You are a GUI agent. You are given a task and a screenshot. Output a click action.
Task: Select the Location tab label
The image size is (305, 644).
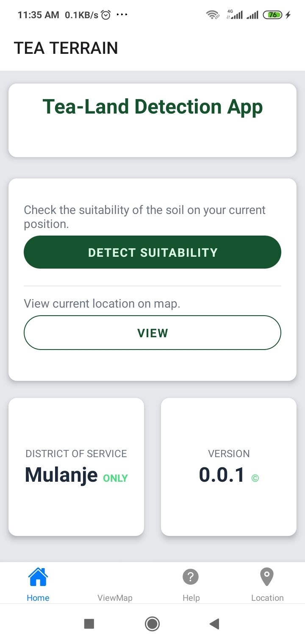[267, 598]
